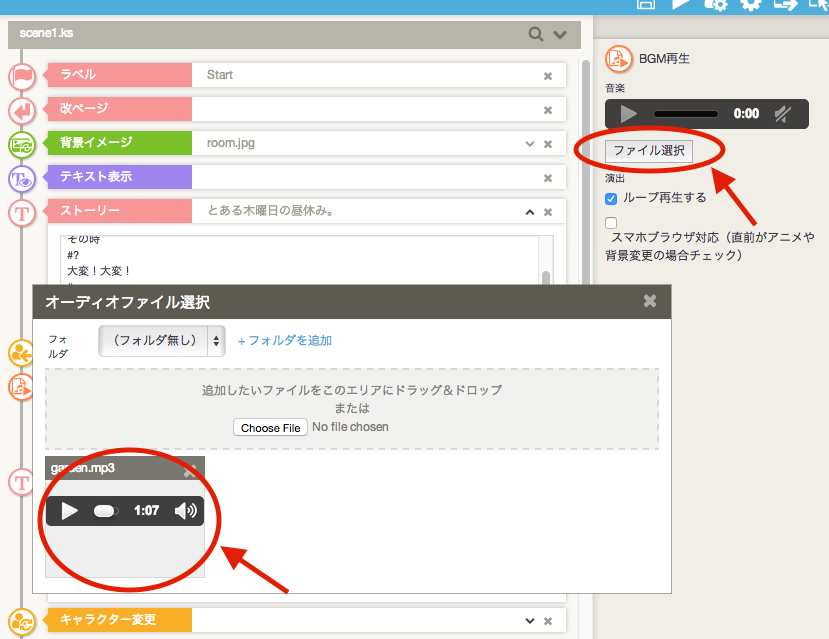Click the ラベル flag icon in timeline
829x639 pixels.
[x=22, y=76]
